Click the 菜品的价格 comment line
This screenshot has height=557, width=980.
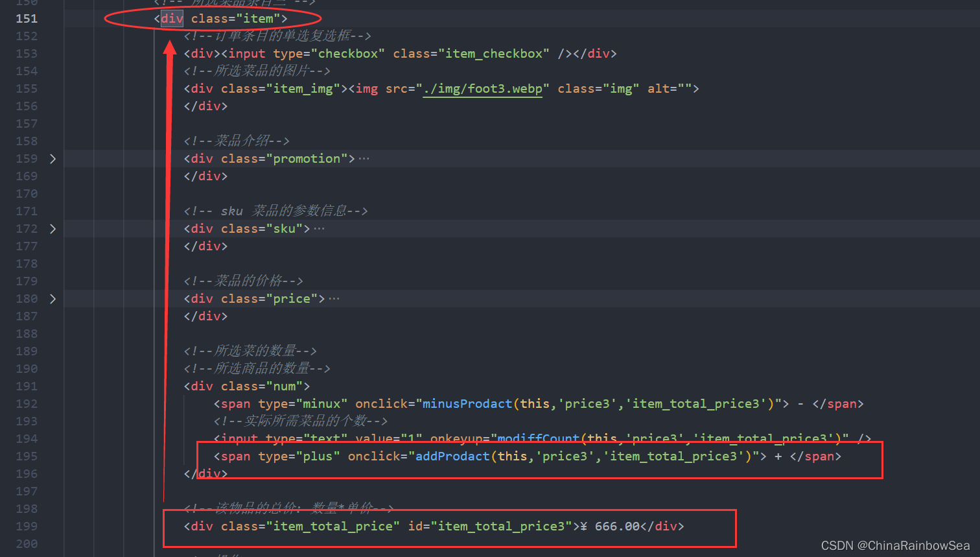244,281
